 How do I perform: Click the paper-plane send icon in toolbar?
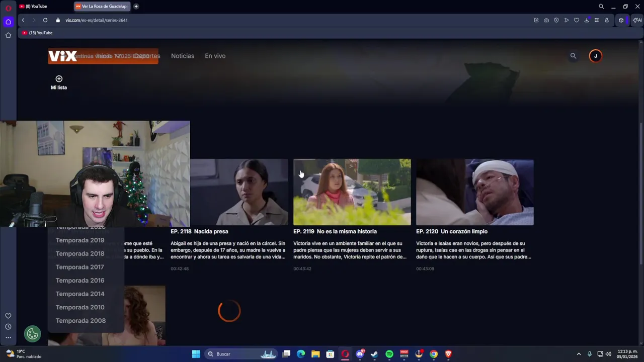tap(567, 20)
